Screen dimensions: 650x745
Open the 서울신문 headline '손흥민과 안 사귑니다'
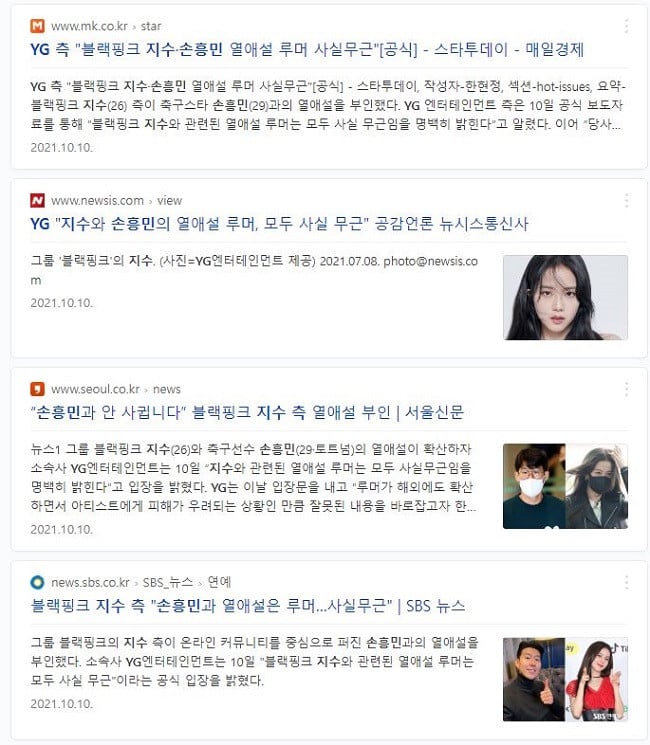click(247, 412)
